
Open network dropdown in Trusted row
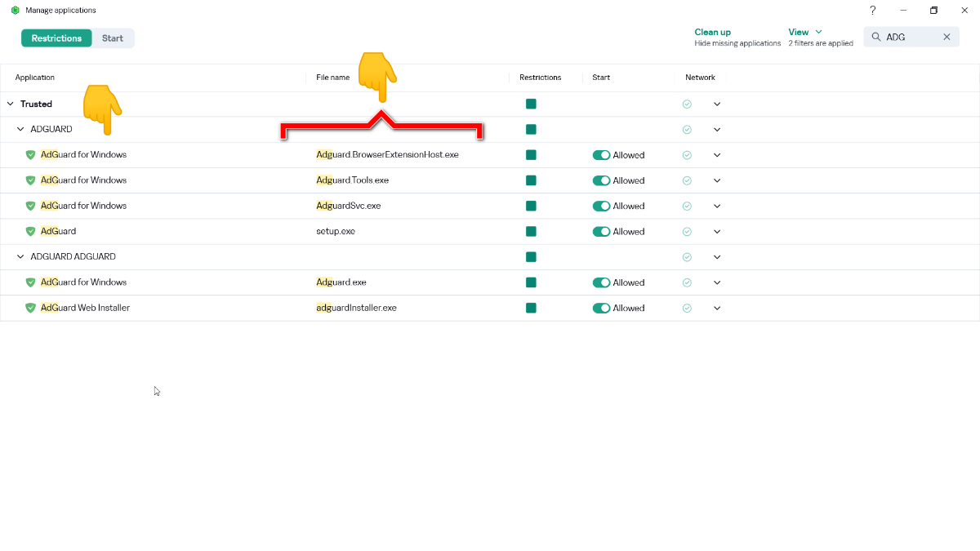717,104
